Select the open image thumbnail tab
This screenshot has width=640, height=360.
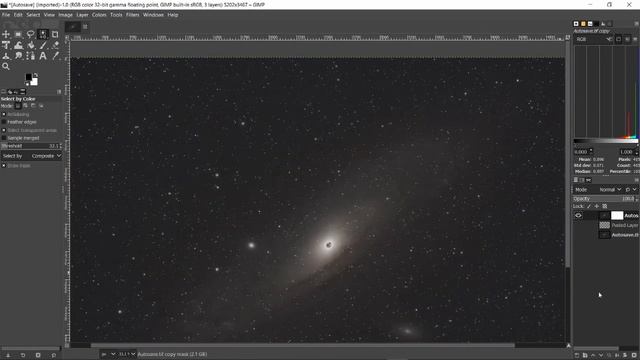[73, 27]
